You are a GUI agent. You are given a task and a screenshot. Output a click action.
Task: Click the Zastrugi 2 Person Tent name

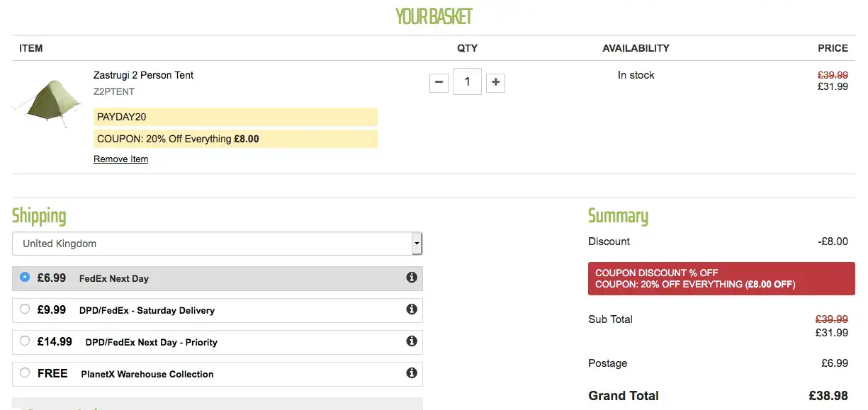143,75
